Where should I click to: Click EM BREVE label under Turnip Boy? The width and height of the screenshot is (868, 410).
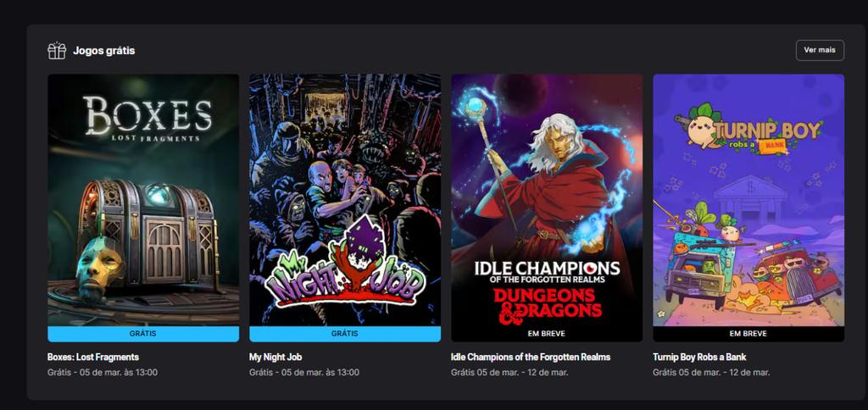(748, 335)
